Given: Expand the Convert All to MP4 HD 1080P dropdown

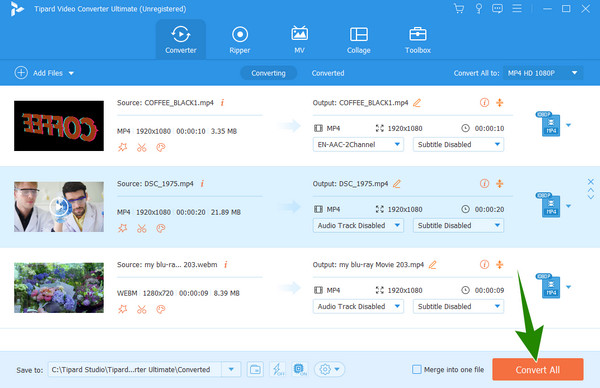Looking at the screenshot, I should [543, 73].
